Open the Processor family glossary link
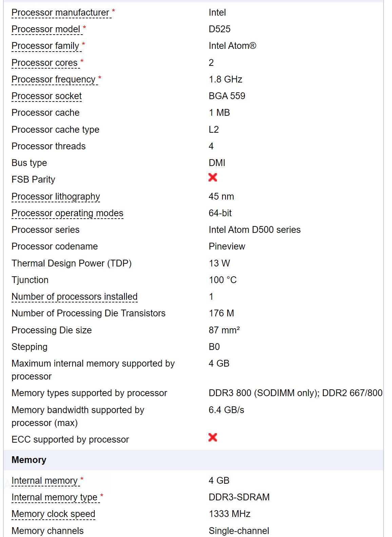The height and width of the screenshot is (537, 392). pyautogui.click(x=45, y=46)
